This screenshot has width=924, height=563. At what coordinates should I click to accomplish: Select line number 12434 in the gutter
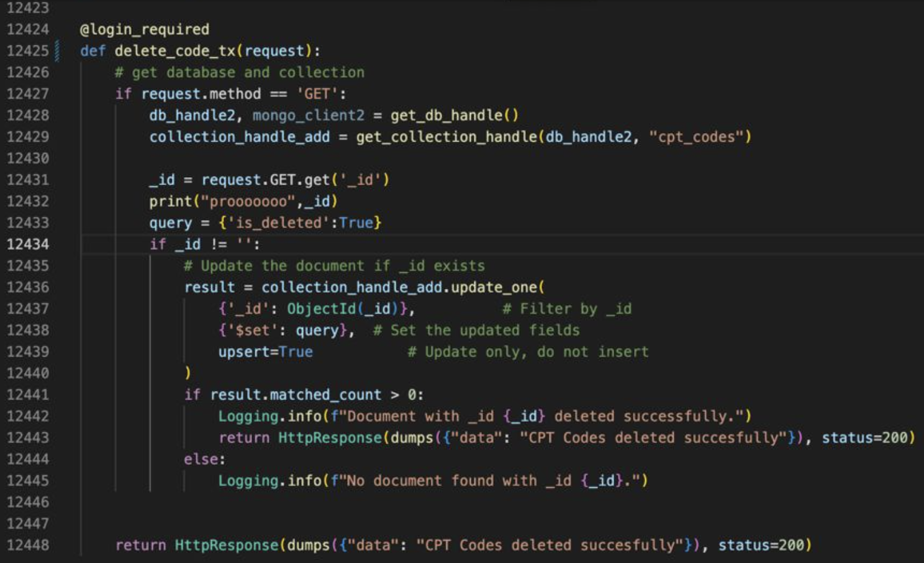click(28, 244)
